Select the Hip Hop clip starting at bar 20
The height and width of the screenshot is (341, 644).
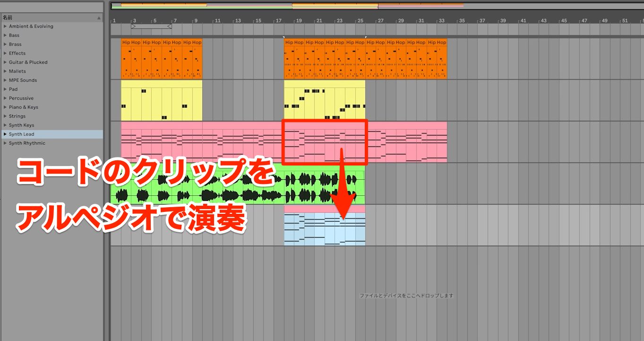tap(315, 59)
